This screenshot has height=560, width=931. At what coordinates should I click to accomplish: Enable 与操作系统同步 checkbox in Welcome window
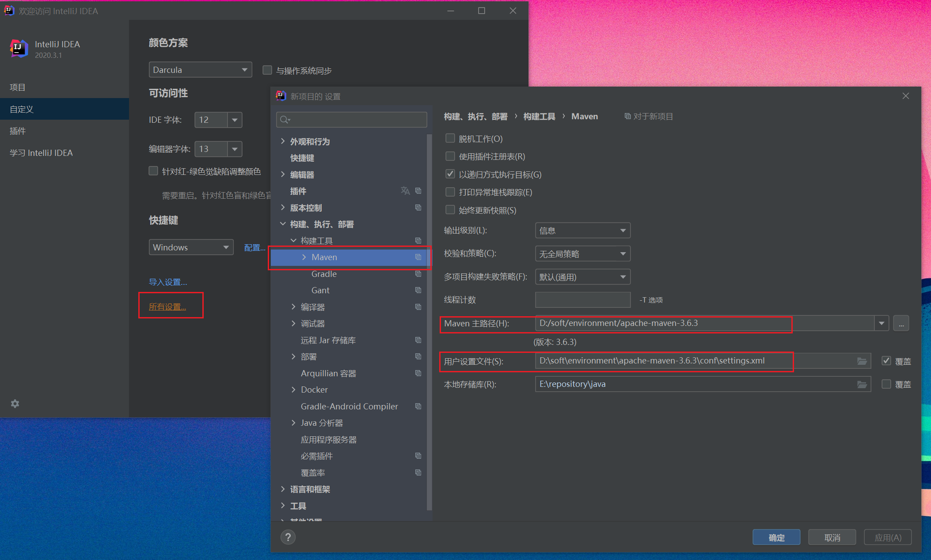point(267,70)
